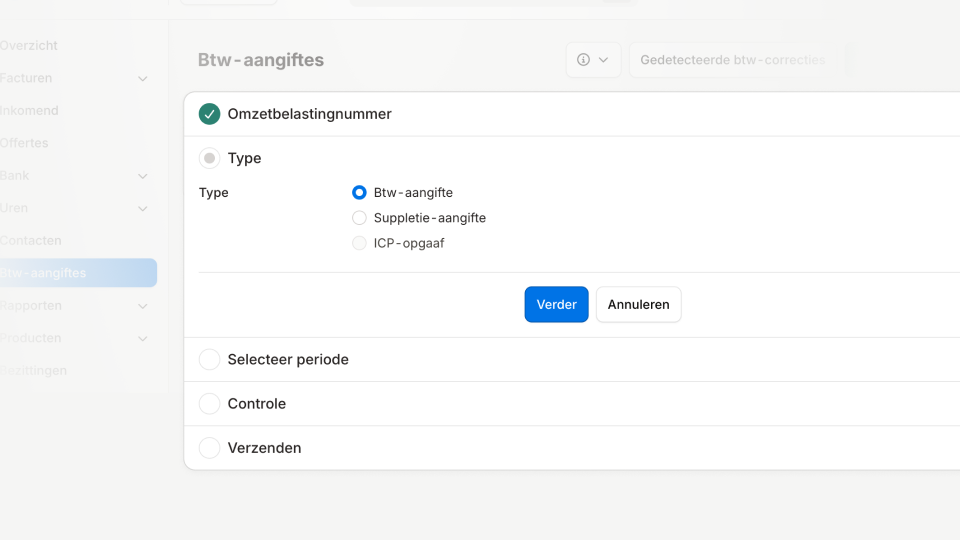
Task: Click the Btw-aangiftes page title
Action: pyautogui.click(x=261, y=59)
